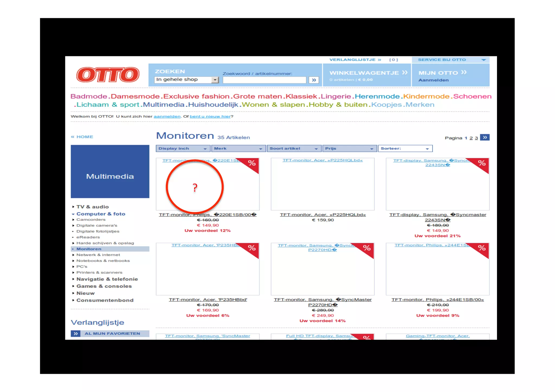Click discount percent badge on Philips 220E1SB
Viewport: 555px width, 392px height.
pos(252,163)
